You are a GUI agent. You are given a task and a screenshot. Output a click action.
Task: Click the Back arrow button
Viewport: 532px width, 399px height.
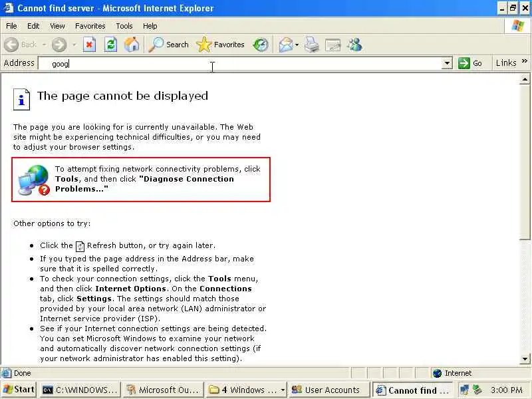[x=12, y=45]
